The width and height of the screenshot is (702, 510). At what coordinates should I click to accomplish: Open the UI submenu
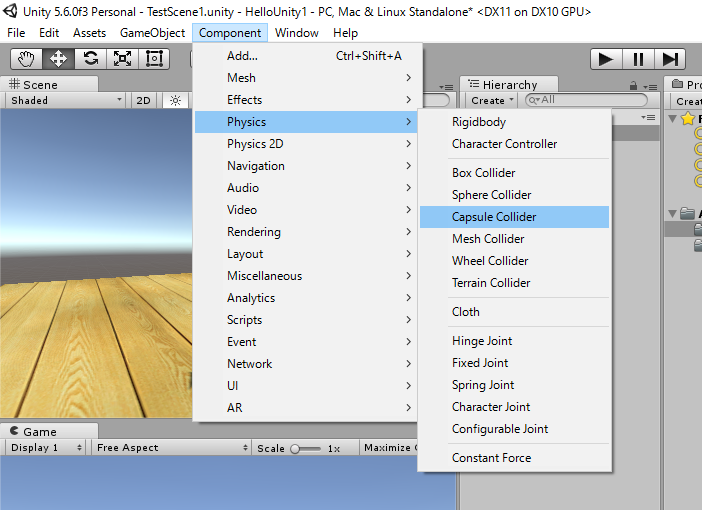click(x=306, y=385)
